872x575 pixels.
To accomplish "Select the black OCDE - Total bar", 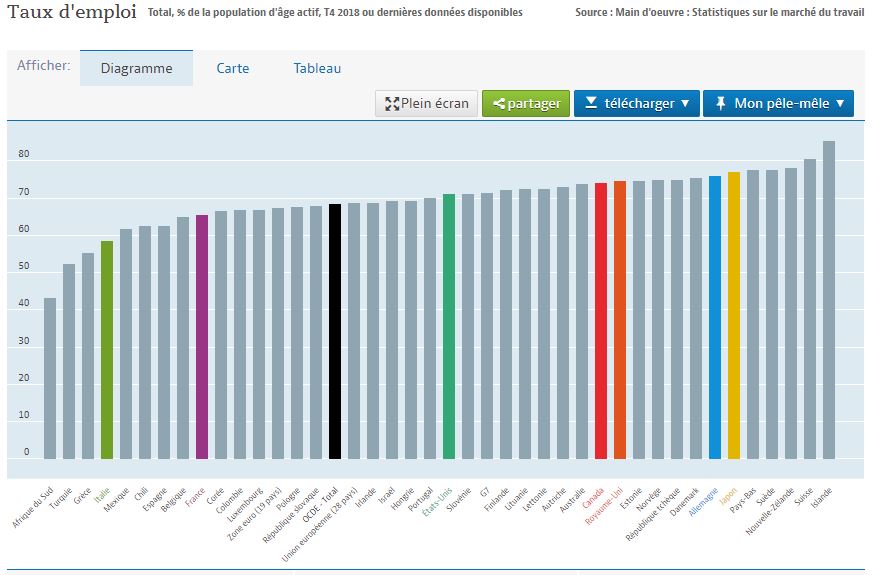I will tap(335, 331).
